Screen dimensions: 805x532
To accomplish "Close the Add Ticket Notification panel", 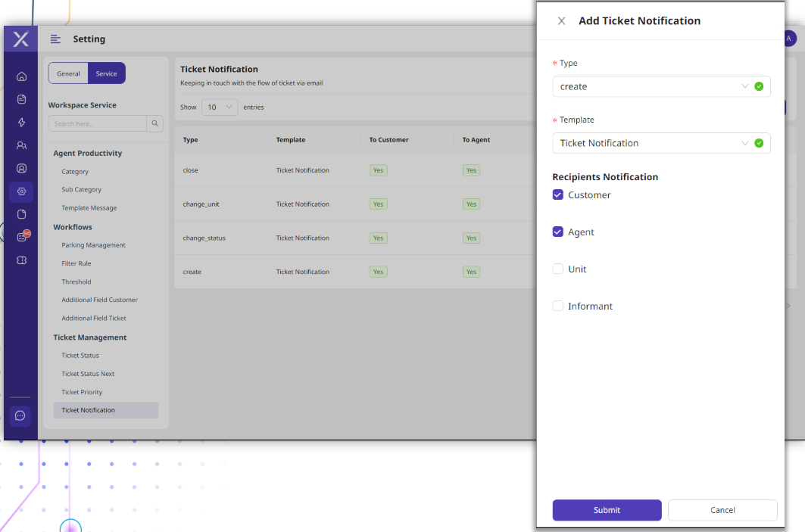I will (561, 21).
